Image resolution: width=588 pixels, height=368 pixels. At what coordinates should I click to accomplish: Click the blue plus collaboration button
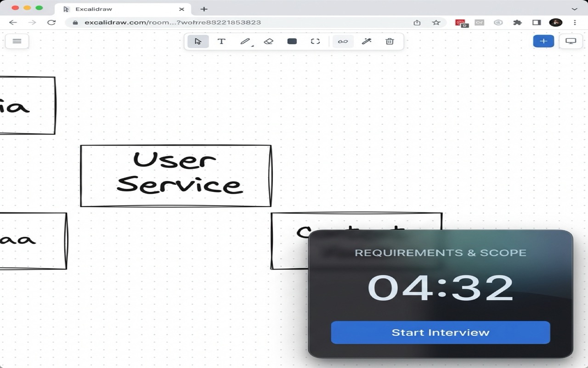click(543, 41)
